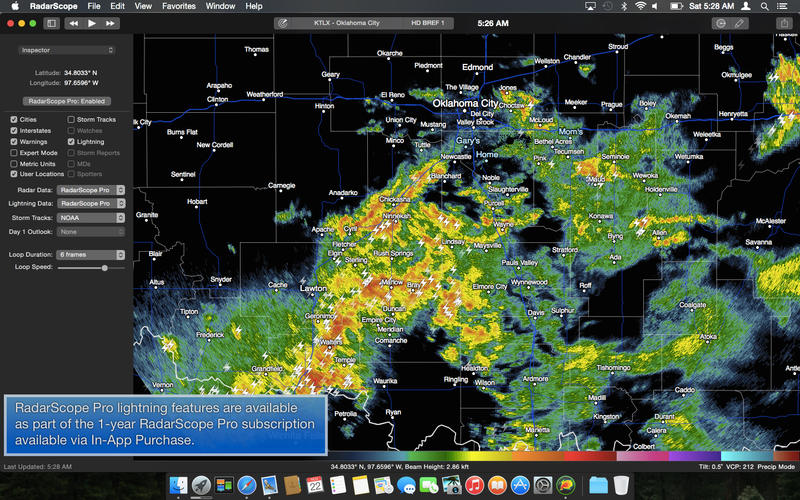Open Safari from the Dock

246,485
